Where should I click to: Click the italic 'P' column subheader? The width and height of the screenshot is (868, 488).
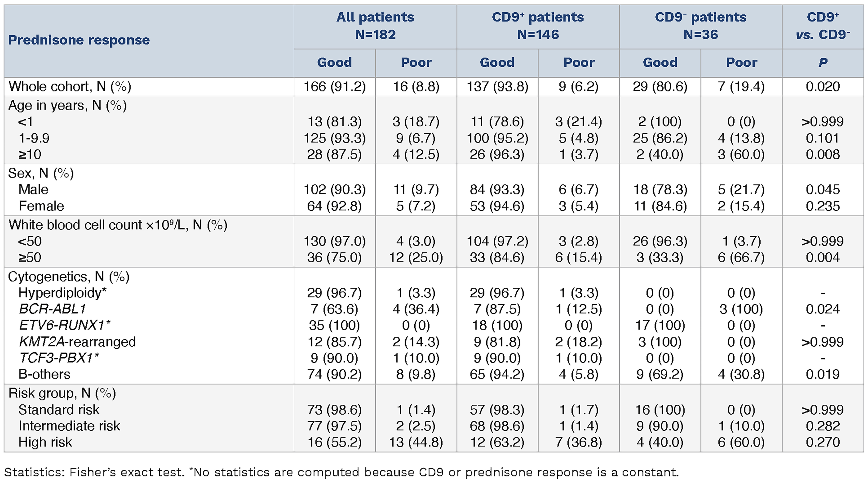coord(823,63)
